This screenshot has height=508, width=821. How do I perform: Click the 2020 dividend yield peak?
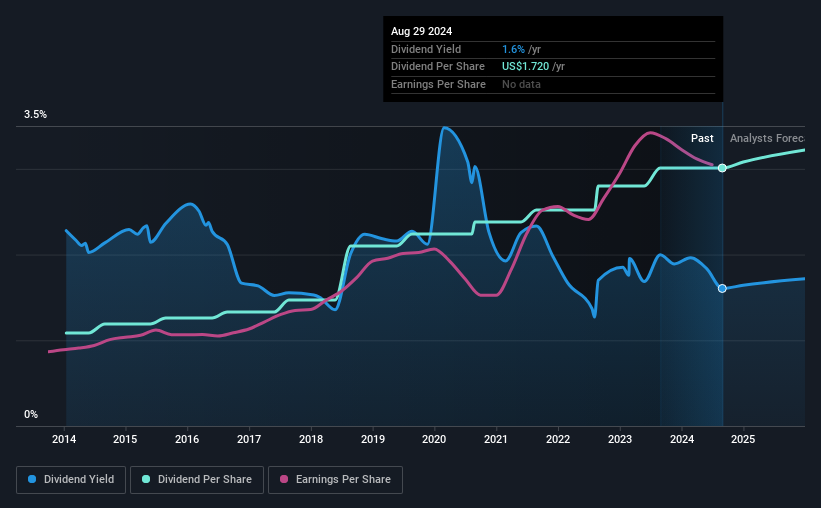(x=445, y=128)
